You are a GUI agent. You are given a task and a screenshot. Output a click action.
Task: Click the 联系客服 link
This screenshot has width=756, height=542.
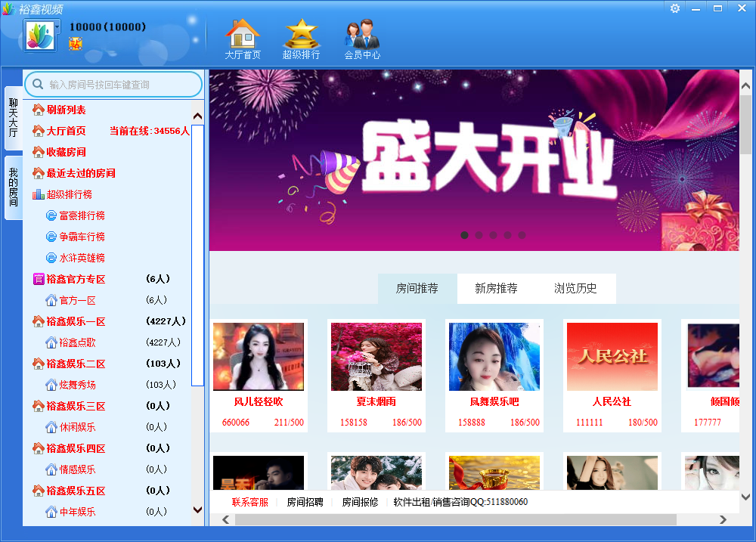click(249, 502)
